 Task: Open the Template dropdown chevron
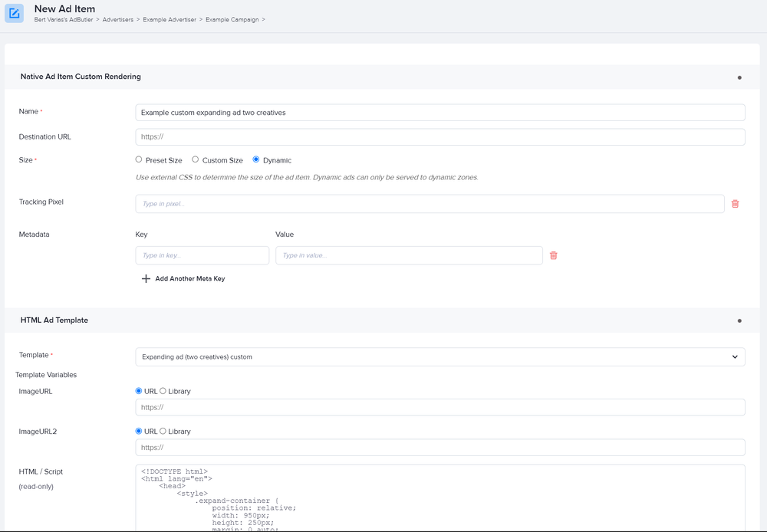coord(734,357)
